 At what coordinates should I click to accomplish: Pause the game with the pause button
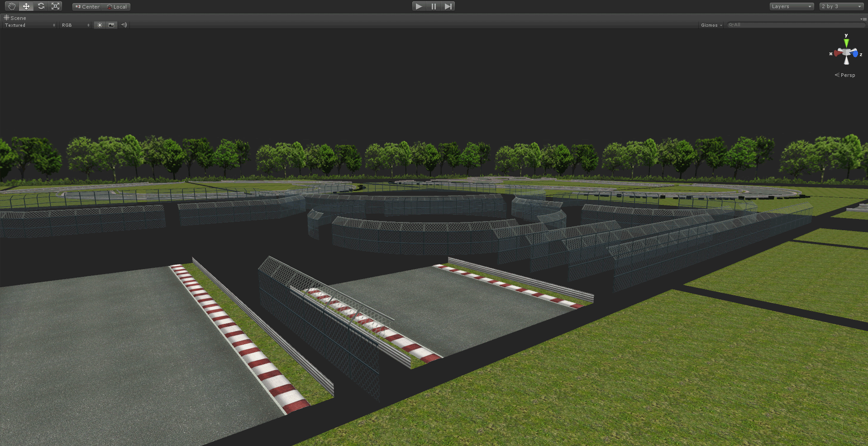click(x=433, y=6)
